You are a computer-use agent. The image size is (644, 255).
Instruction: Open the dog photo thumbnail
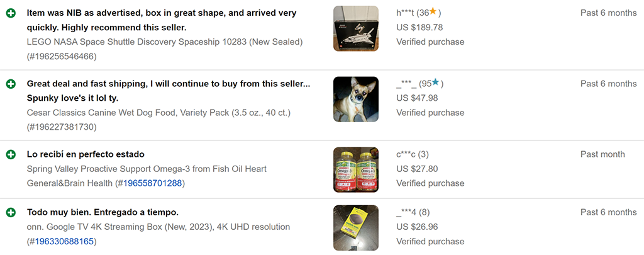tap(355, 99)
